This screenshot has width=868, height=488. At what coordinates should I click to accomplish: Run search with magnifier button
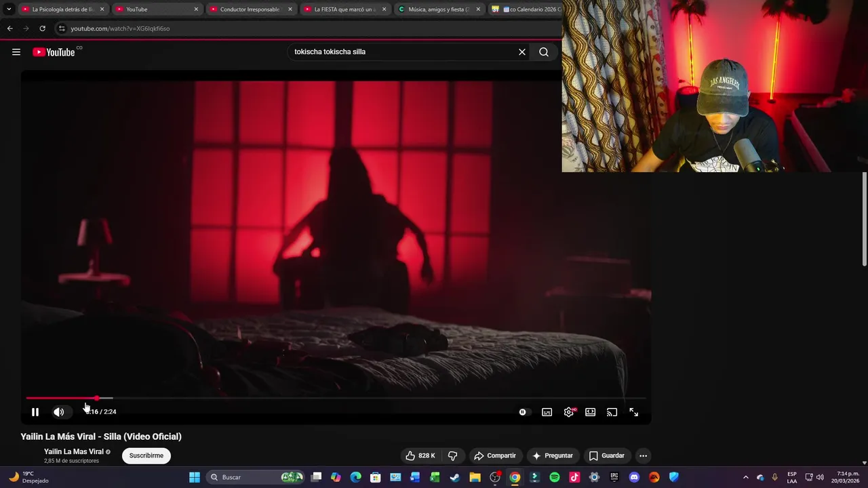(544, 52)
